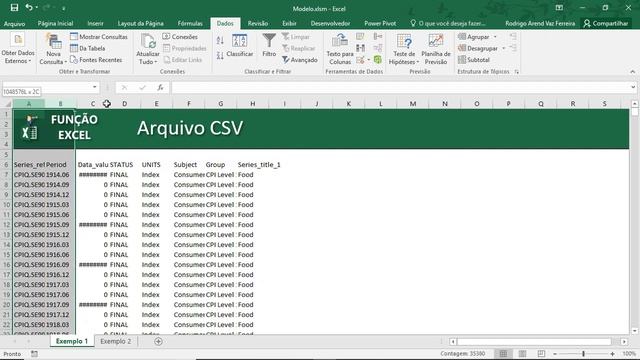
Task: Click the Agrupar group button
Action: pyautogui.click(x=474, y=37)
